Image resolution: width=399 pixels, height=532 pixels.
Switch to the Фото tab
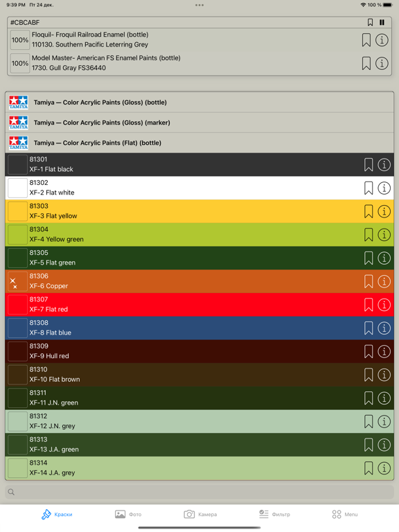point(128,515)
